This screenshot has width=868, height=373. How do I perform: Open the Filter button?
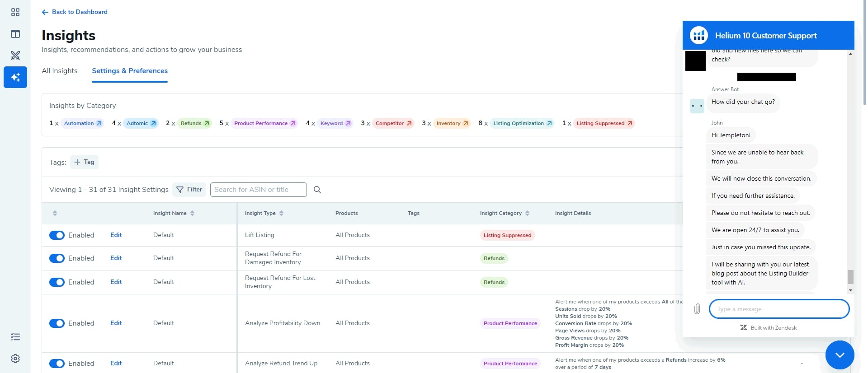tap(189, 190)
